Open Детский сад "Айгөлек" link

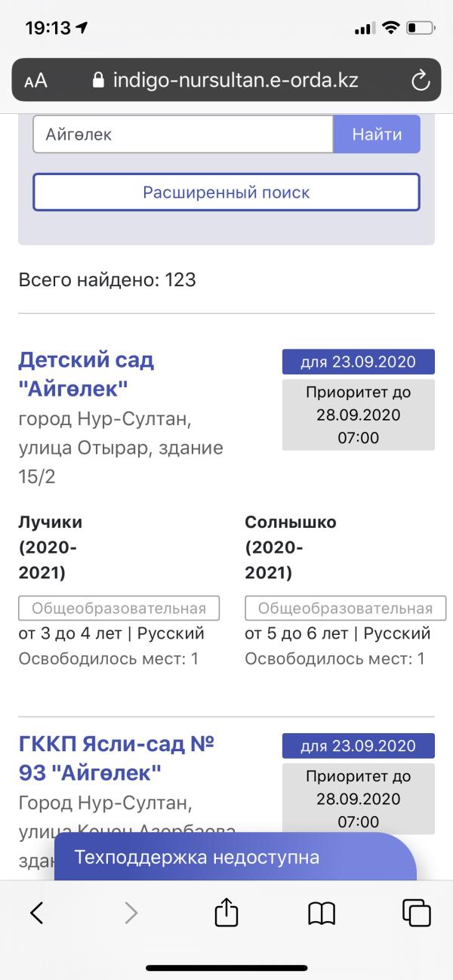click(85, 374)
